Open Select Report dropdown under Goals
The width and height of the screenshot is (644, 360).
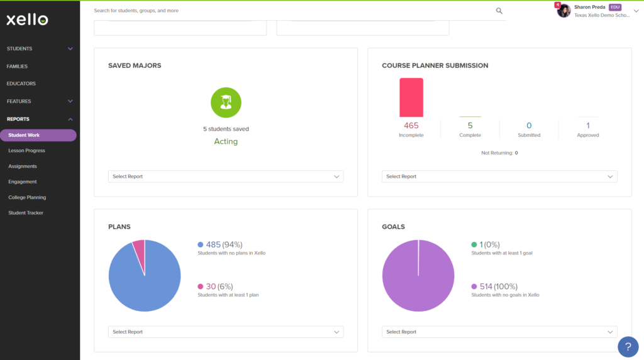499,332
